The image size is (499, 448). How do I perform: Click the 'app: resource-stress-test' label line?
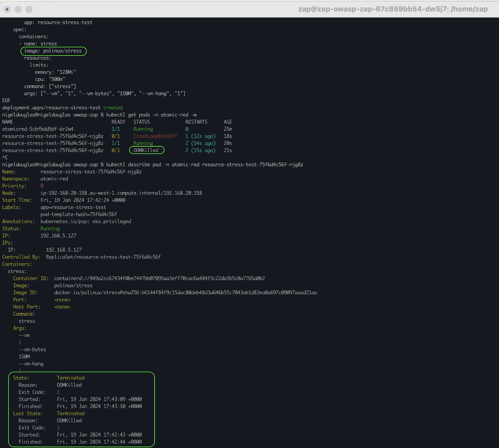tap(58, 22)
